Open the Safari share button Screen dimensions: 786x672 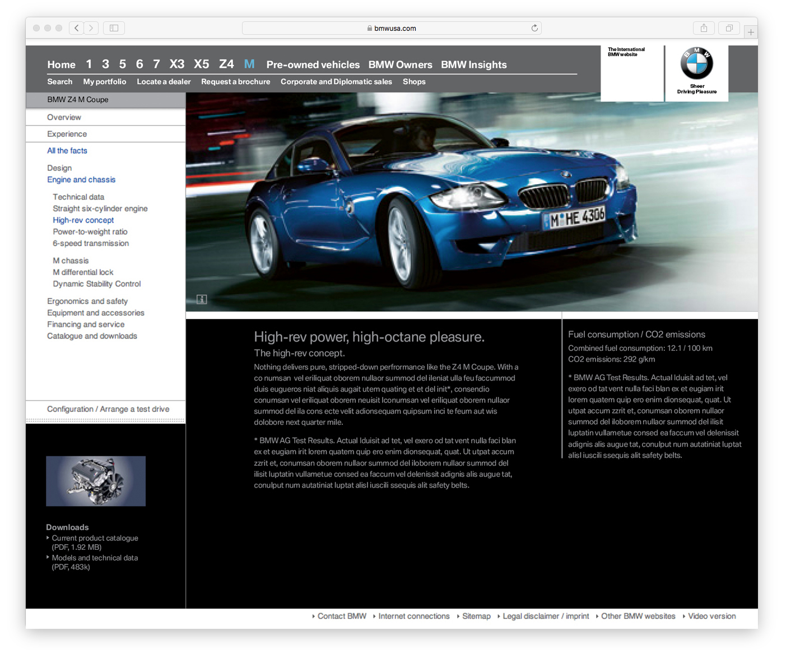704,28
